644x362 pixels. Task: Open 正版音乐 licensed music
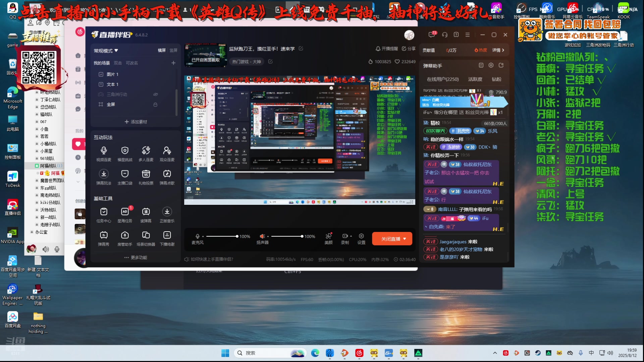click(x=167, y=215)
